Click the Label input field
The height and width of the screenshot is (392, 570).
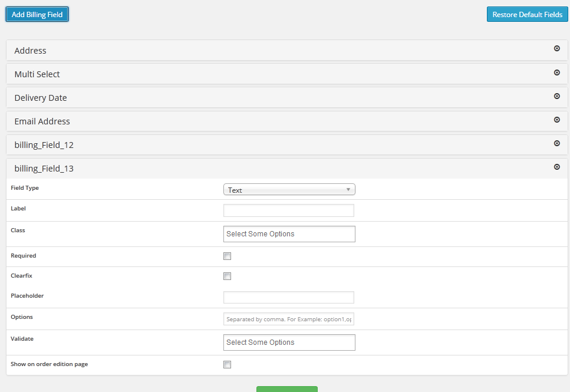click(288, 210)
